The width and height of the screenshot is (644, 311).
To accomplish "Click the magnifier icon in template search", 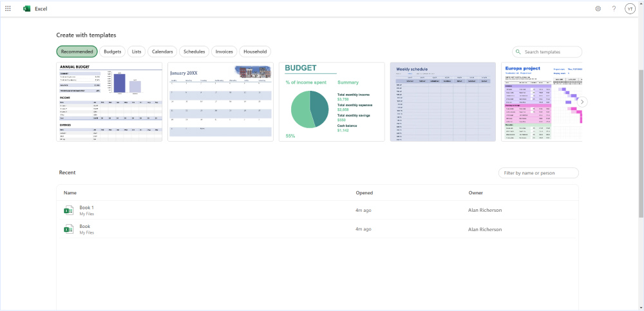I will point(518,52).
